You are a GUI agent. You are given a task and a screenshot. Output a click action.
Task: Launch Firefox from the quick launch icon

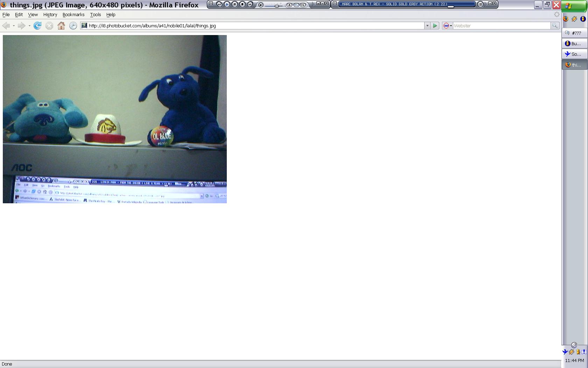(566, 19)
